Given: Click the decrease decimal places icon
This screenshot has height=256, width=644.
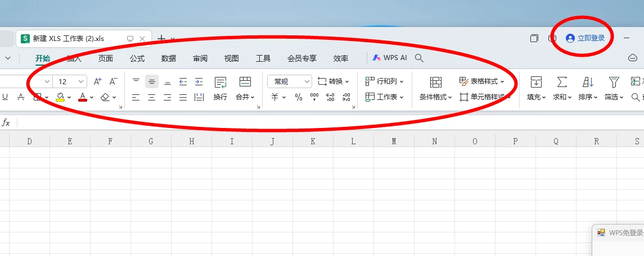Looking at the screenshot, I should [346, 97].
